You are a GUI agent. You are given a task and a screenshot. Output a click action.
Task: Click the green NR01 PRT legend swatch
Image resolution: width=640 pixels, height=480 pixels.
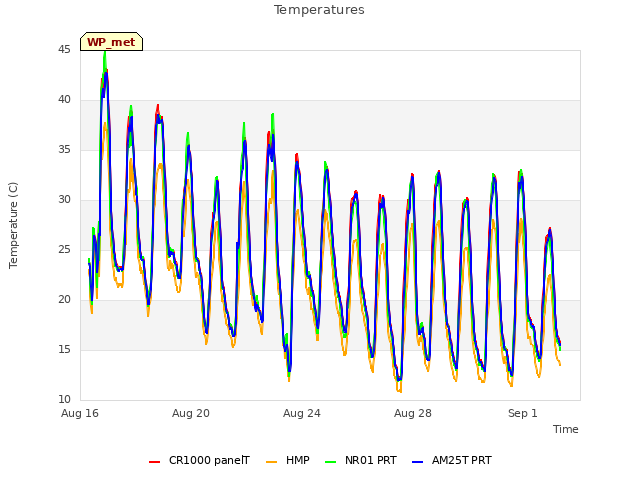[331, 462]
